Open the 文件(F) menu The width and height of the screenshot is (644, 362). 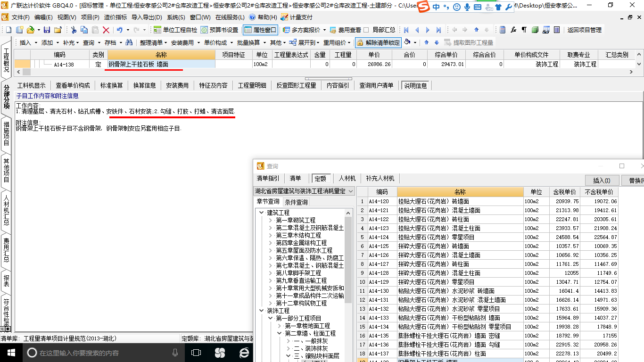20,17
